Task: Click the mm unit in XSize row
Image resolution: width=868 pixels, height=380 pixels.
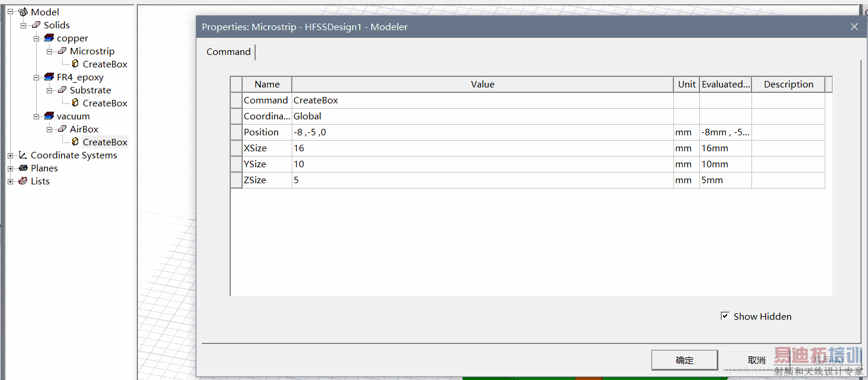Action: tap(686, 148)
